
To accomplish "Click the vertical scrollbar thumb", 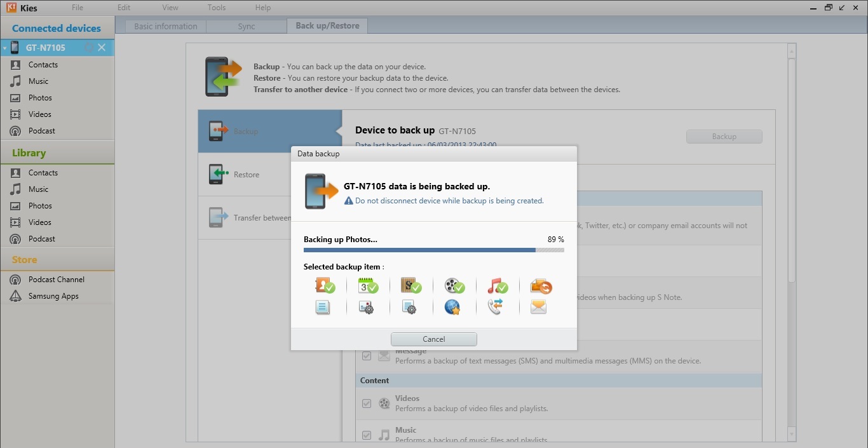I will pos(792,170).
